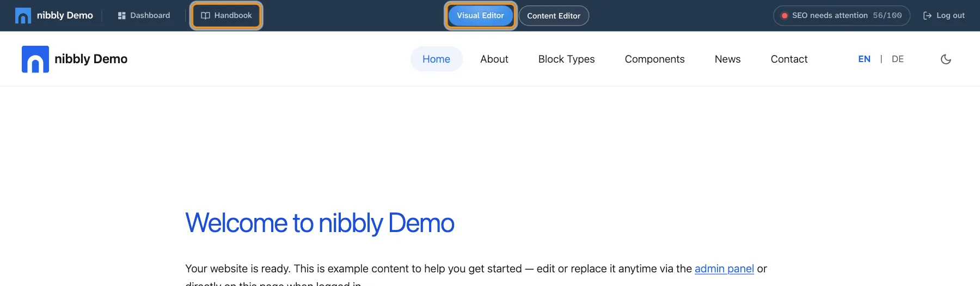Viewport: 980px width, 286px height.
Task: Switch to Content Editor mode
Action: point(554,16)
